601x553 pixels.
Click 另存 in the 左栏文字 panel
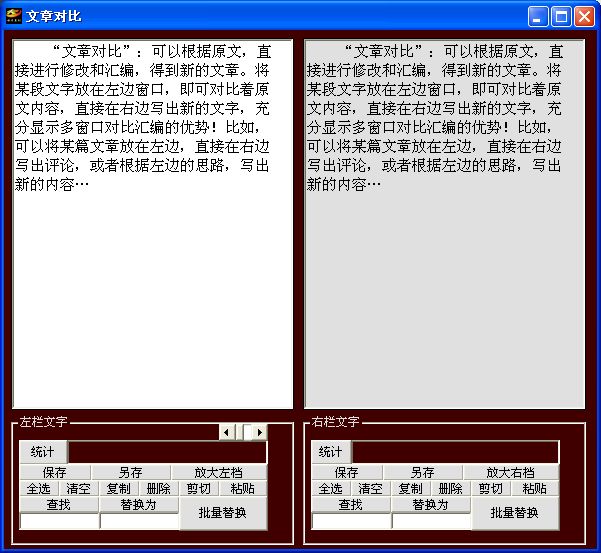(x=131, y=472)
